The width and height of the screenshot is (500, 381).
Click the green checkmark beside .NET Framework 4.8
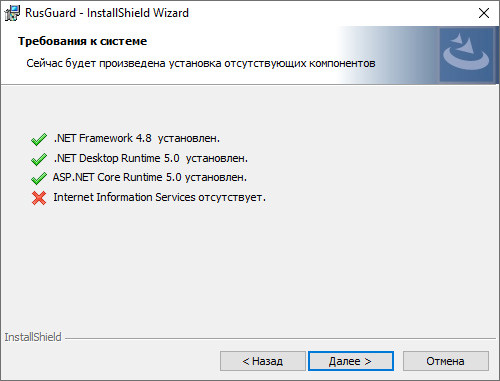39,139
